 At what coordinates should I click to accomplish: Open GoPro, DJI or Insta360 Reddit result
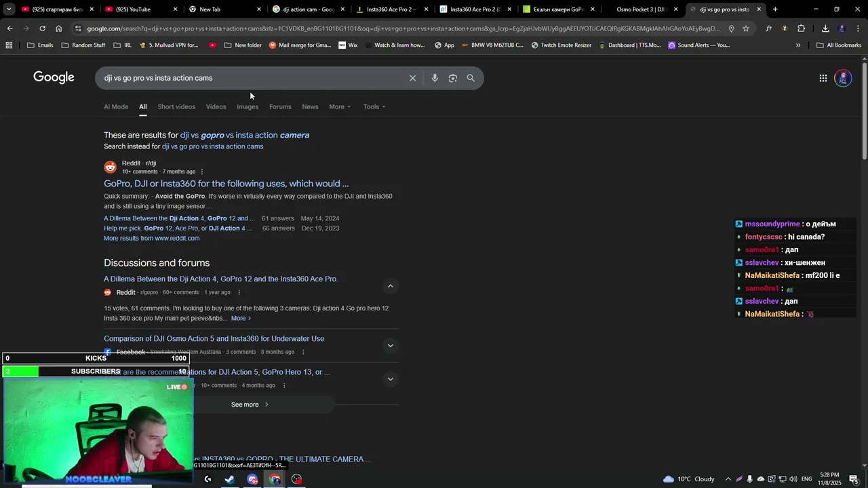click(226, 184)
